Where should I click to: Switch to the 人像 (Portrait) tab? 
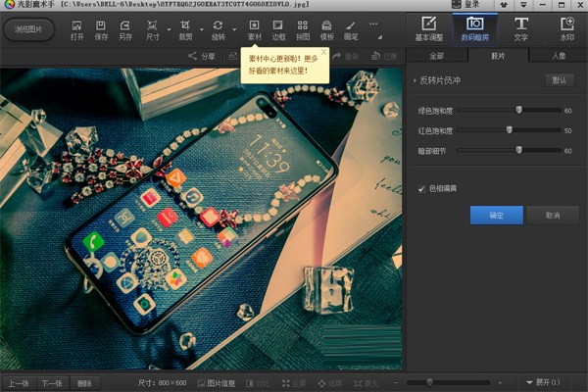[x=558, y=57]
